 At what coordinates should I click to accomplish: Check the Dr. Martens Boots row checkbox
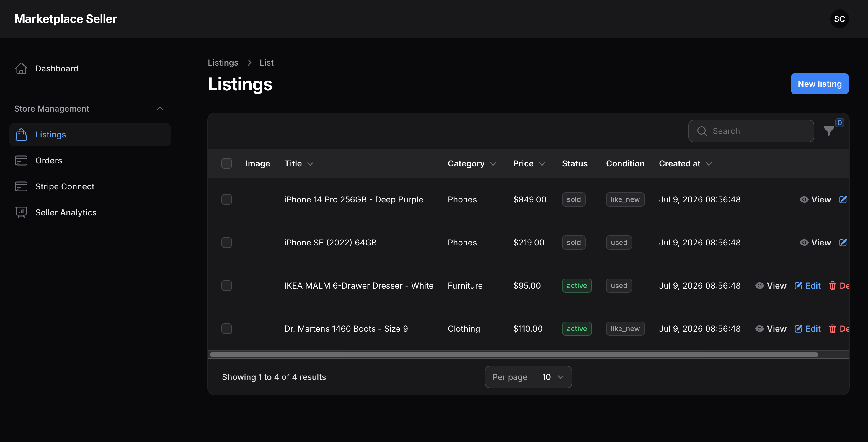[x=226, y=329]
